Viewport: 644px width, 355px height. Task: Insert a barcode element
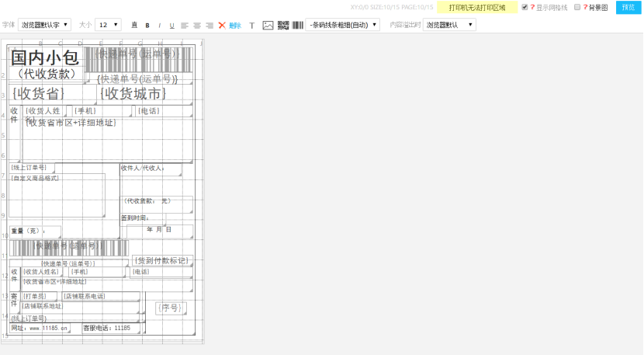pos(298,26)
